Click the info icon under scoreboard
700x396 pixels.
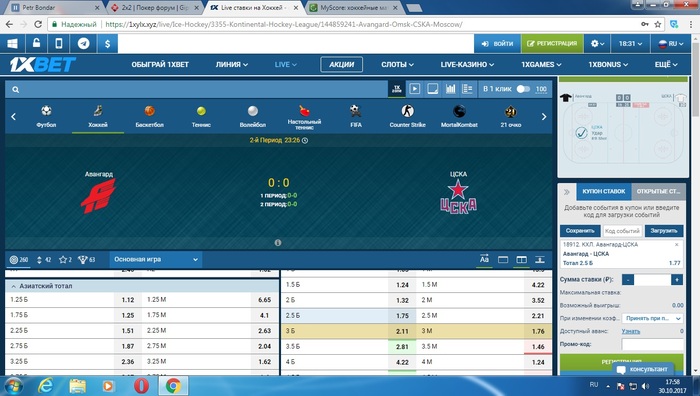pyautogui.click(x=278, y=243)
